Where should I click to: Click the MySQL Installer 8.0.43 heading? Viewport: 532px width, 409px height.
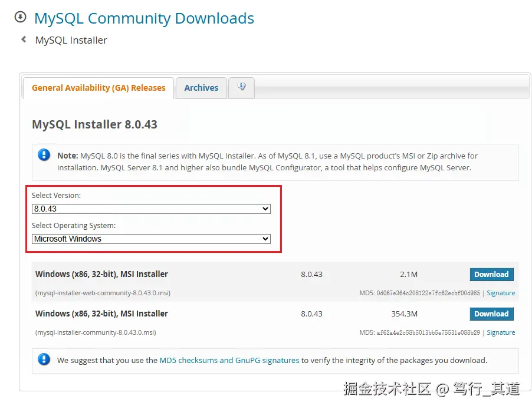(94, 124)
